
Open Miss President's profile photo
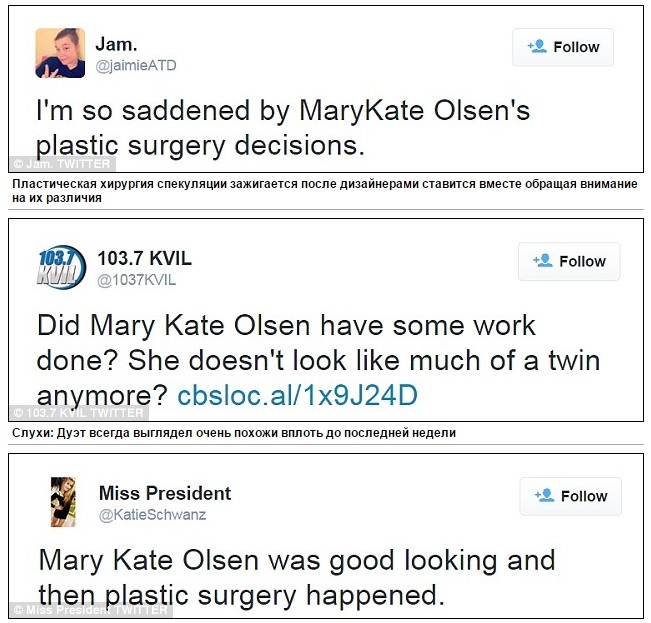[65, 501]
